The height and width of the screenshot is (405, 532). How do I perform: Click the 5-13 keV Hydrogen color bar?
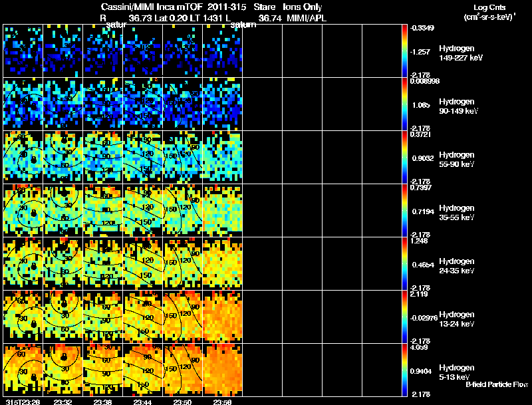(406, 370)
